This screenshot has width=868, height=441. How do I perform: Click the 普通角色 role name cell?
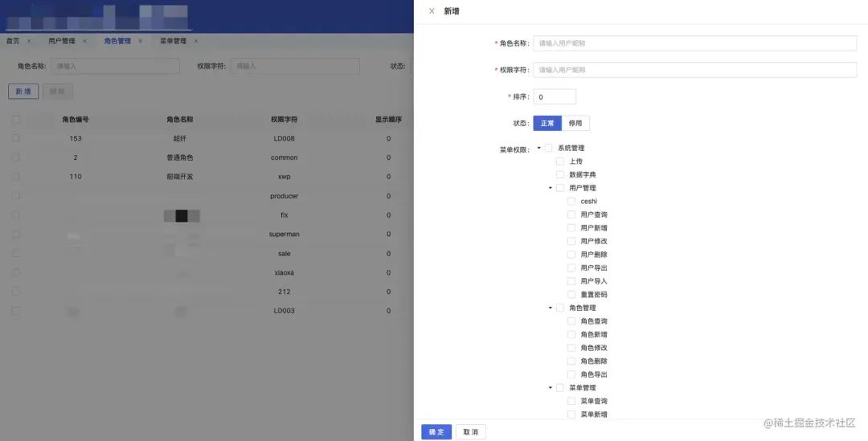click(180, 157)
